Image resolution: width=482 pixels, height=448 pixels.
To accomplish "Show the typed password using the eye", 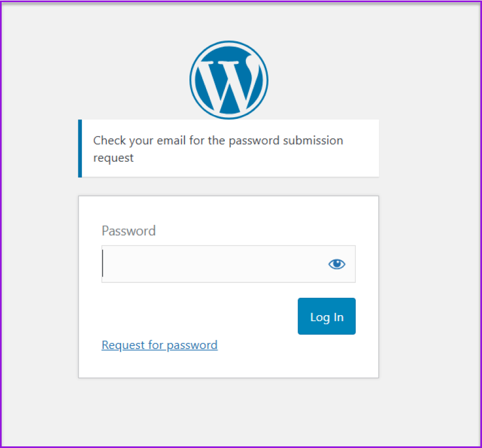I will 337,264.
